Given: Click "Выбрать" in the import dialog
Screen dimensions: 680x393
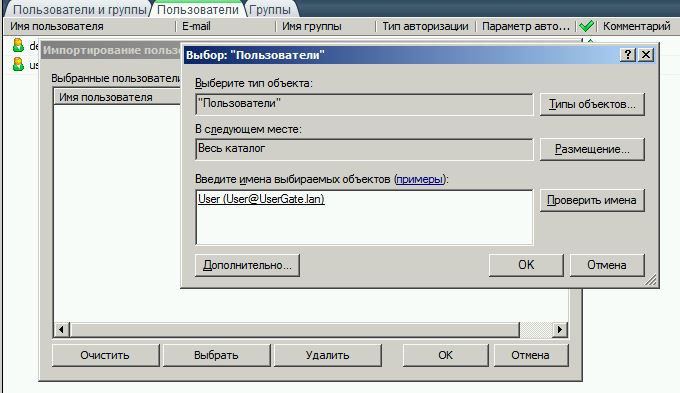Looking at the screenshot, I should (216, 355).
